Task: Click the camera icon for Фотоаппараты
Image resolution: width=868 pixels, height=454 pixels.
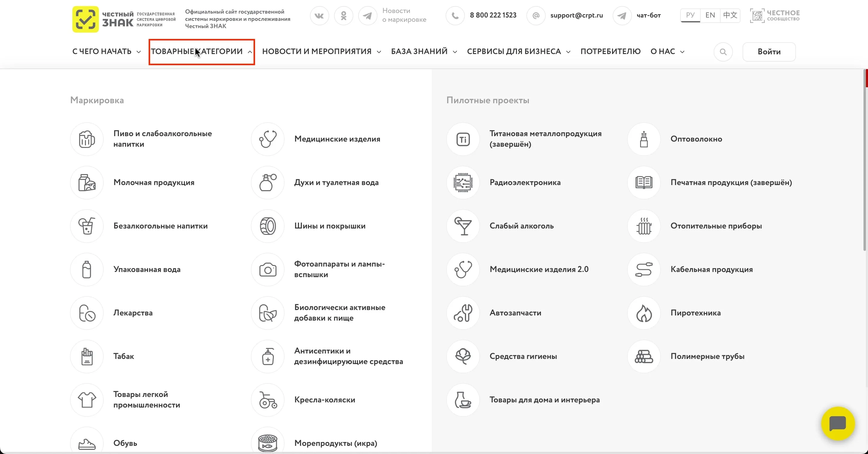Action: coord(267,270)
